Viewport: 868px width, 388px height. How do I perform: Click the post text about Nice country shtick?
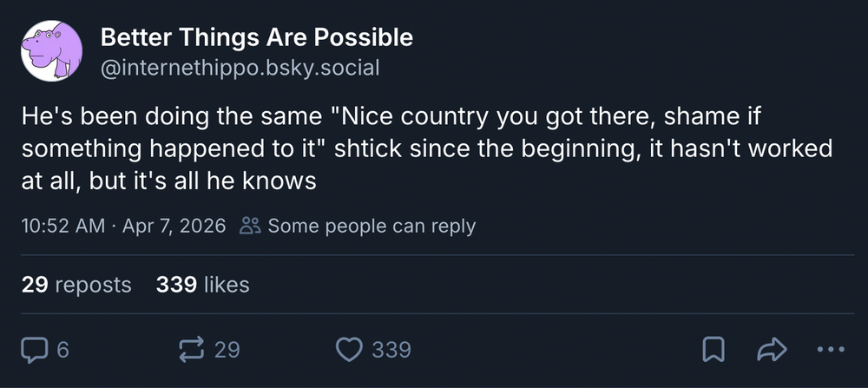click(x=427, y=149)
